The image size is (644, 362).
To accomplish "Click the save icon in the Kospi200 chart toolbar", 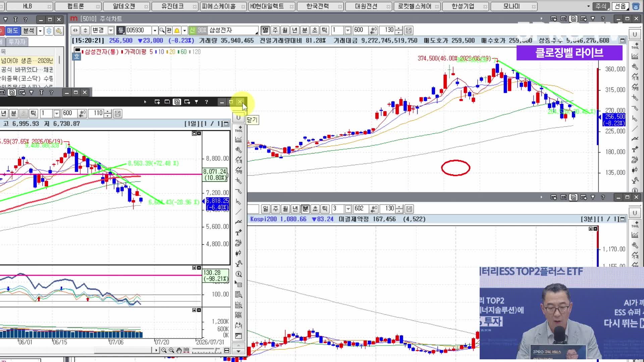I will click(x=409, y=209).
